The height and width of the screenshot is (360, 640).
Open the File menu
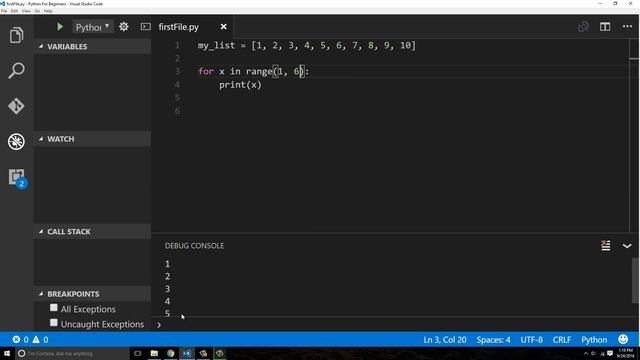tap(4, 11)
